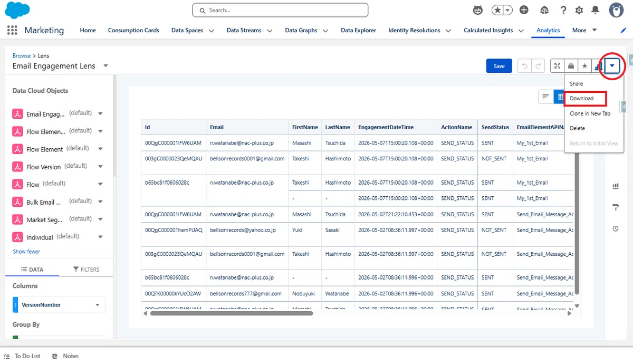This screenshot has height=364, width=633.
Task: Click the Redo arrow button
Action: pyautogui.click(x=538, y=66)
